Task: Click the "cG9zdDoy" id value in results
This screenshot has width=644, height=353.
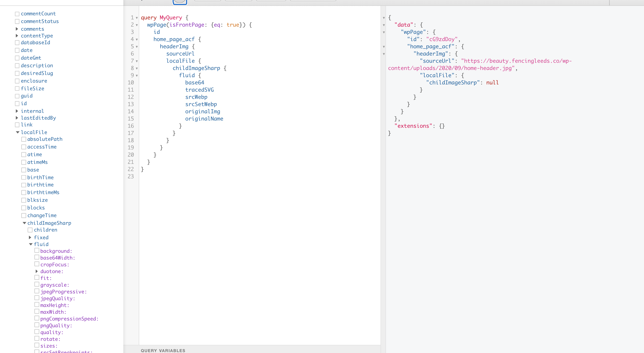Action: point(442,39)
